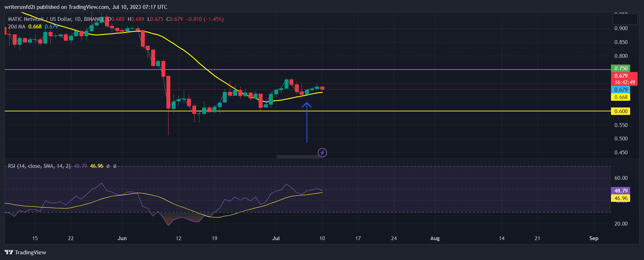Image resolution: width=644 pixels, height=260 pixels.
Task: Select the blue upward arrow drawing
Action: (307, 122)
